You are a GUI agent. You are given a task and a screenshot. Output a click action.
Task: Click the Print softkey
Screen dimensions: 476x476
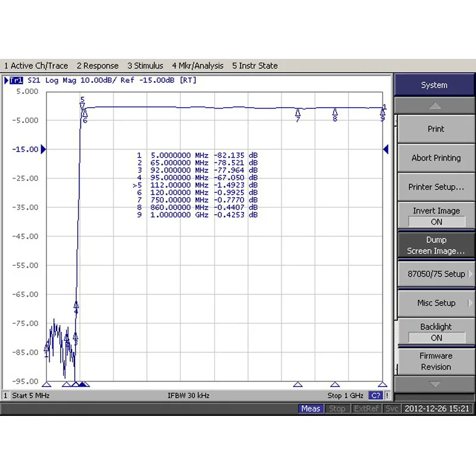click(436, 129)
